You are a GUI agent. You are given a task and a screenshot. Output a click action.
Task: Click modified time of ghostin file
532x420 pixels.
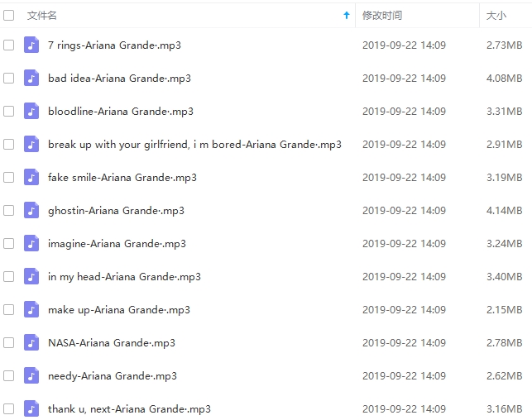coord(404,211)
